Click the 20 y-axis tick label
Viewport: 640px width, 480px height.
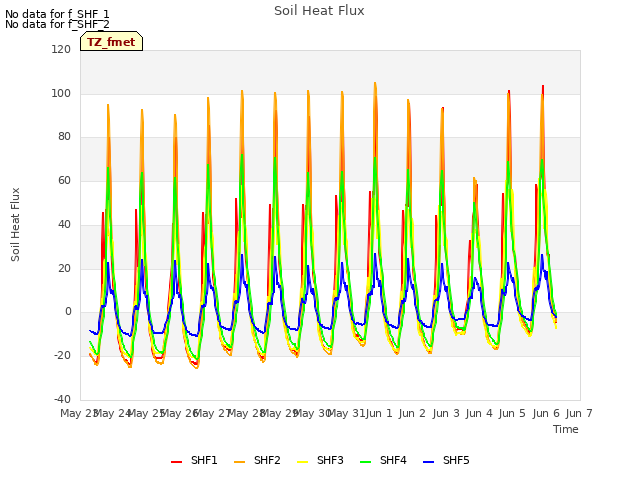64,269
